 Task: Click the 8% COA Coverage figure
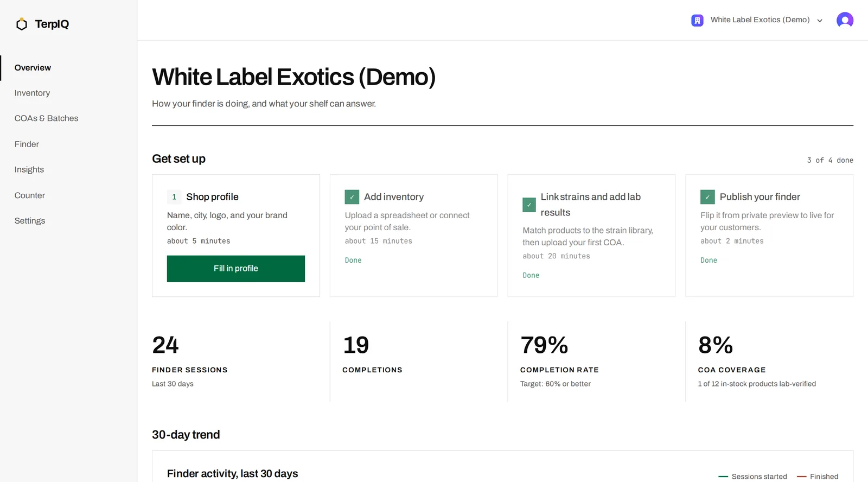[x=716, y=345]
